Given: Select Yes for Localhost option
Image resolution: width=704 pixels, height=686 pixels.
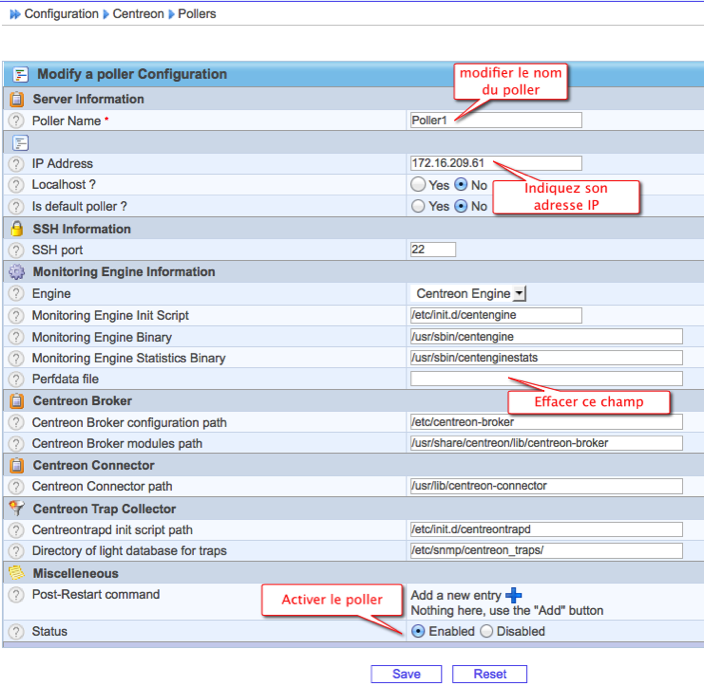Looking at the screenshot, I should coord(418,185).
